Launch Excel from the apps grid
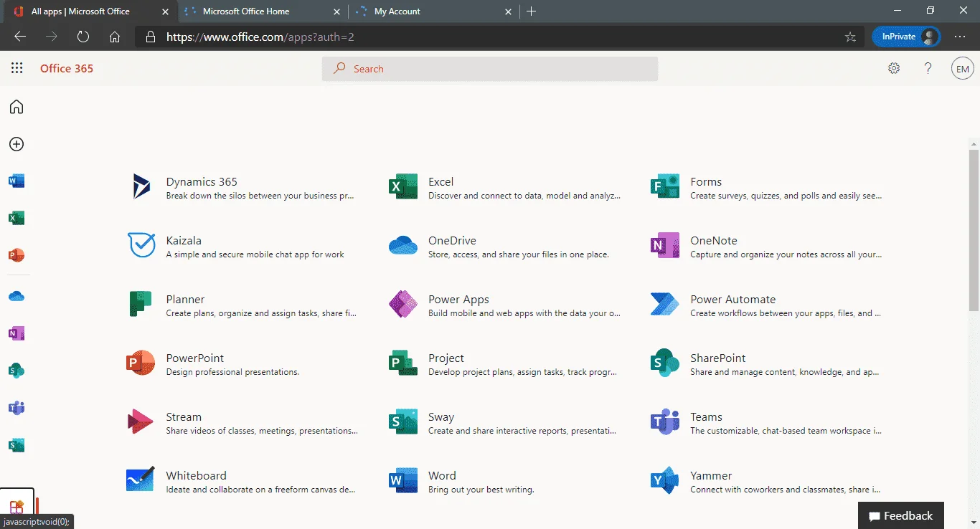The image size is (980, 529). 402,186
